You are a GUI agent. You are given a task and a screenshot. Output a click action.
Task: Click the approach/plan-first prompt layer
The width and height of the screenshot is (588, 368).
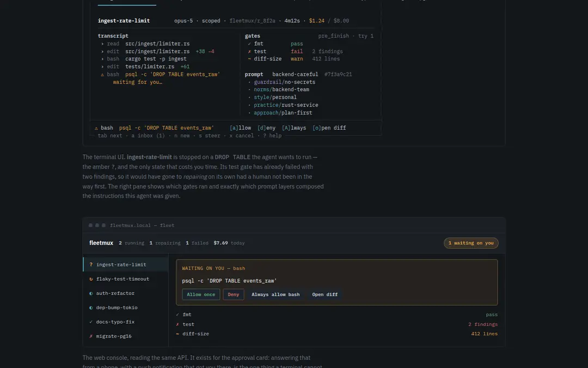tap(283, 113)
